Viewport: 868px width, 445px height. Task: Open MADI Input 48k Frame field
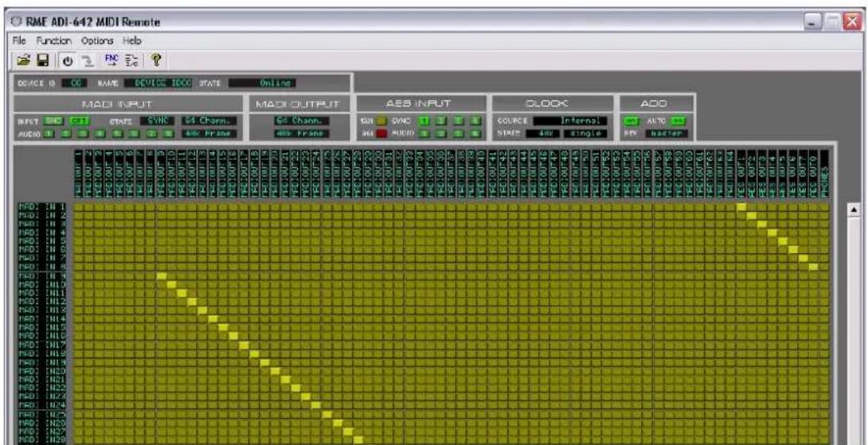coord(209,134)
